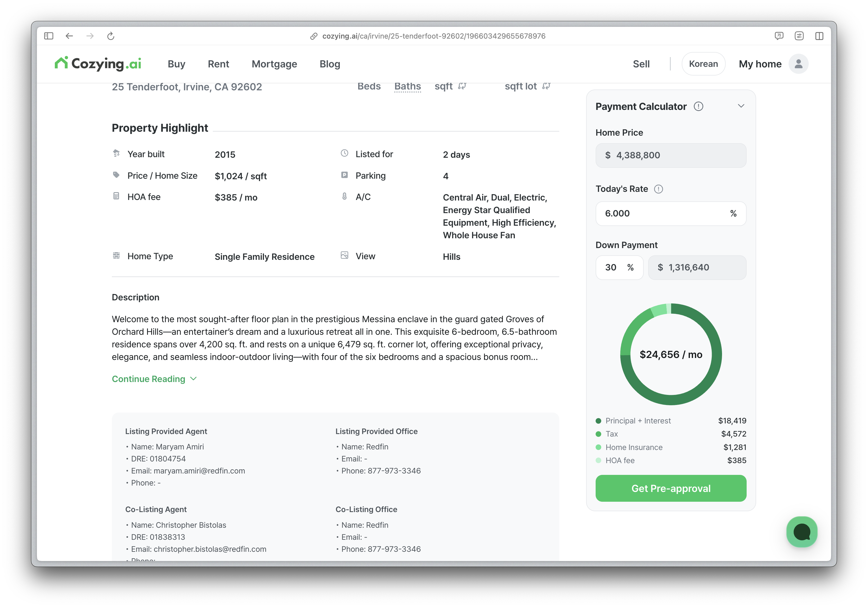The height and width of the screenshot is (608, 868).
Task: Open the user profile avatar icon
Action: click(798, 64)
